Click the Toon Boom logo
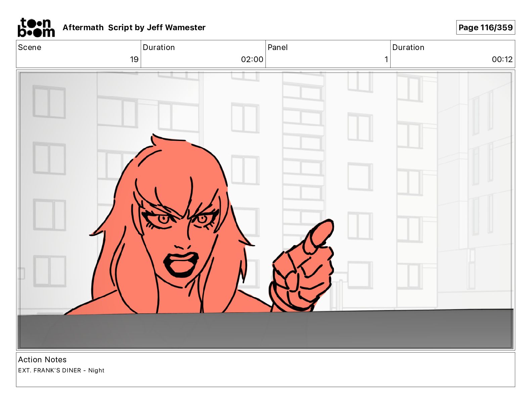The image size is (532, 411). pos(36,28)
